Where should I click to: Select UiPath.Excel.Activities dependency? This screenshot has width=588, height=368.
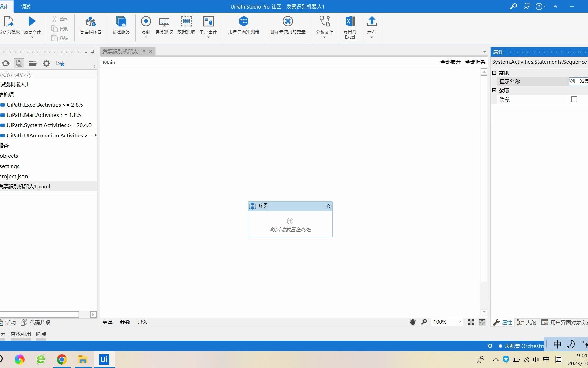(x=45, y=105)
